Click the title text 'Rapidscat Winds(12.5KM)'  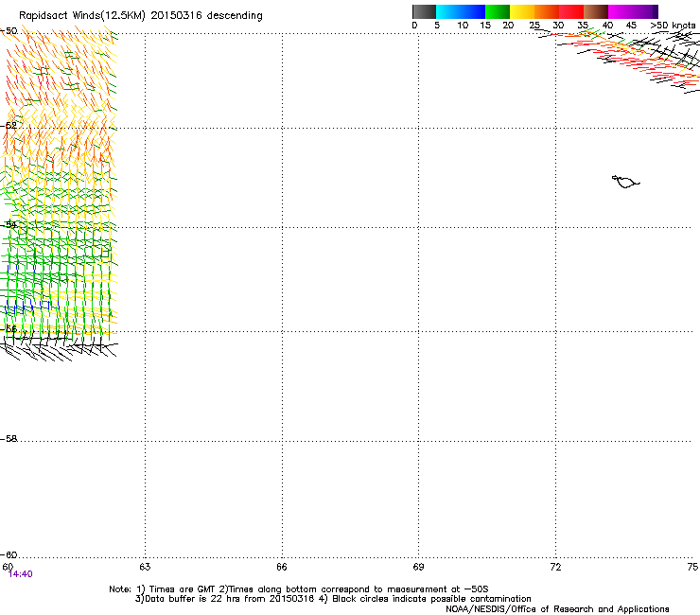(82, 16)
